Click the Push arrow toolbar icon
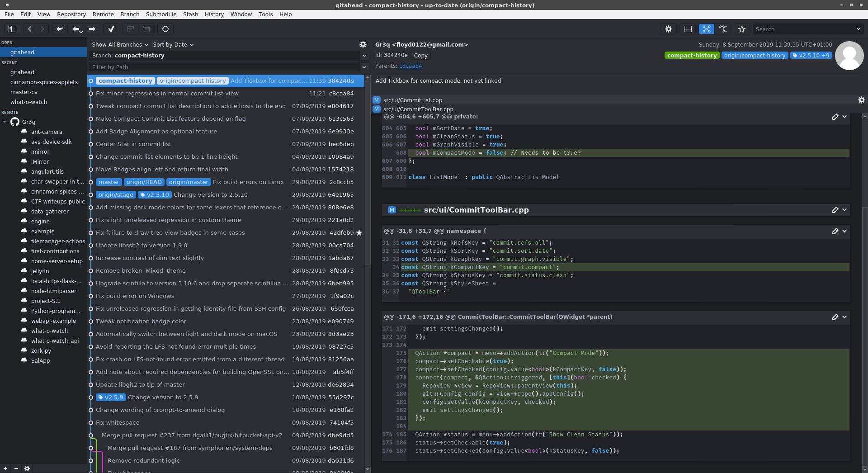 click(x=92, y=29)
